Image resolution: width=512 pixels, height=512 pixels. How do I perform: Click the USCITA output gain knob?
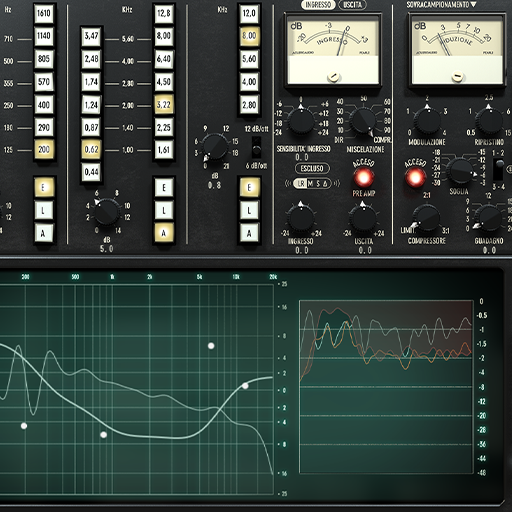coord(363,218)
